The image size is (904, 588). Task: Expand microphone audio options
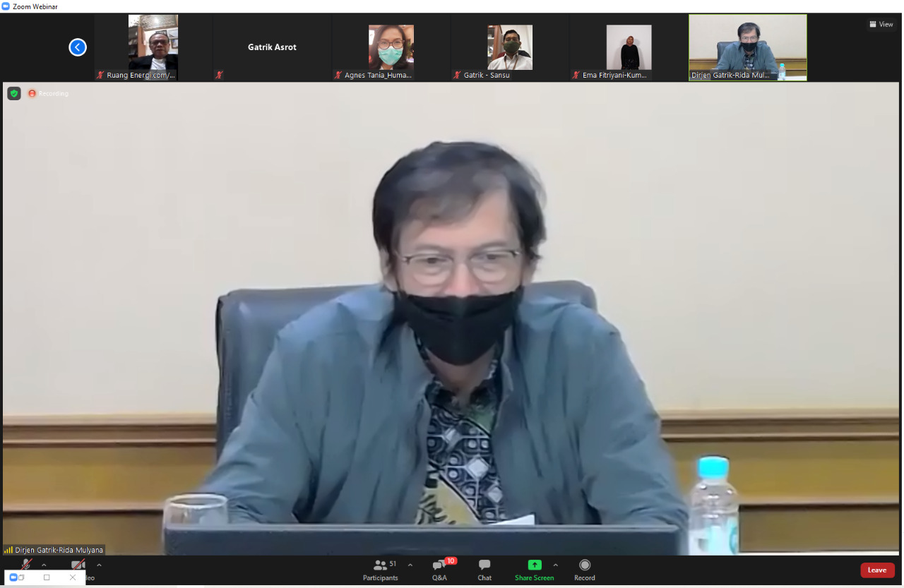[44, 564]
